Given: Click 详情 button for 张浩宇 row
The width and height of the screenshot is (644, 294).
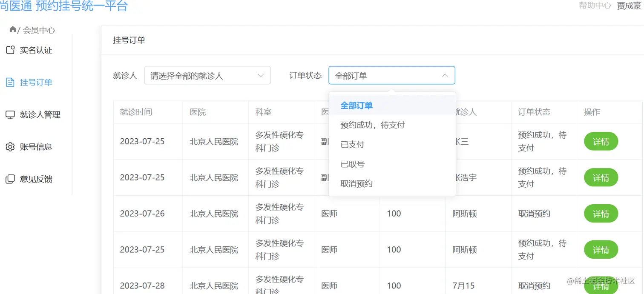Looking at the screenshot, I should tap(601, 178).
